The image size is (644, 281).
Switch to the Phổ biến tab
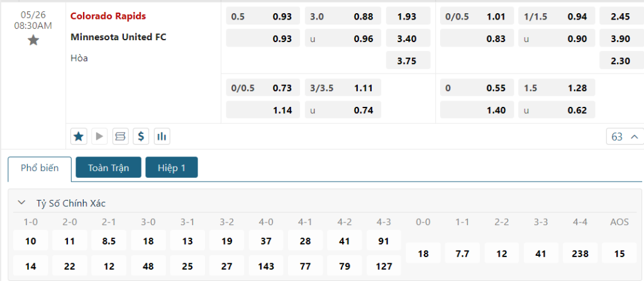[40, 168]
